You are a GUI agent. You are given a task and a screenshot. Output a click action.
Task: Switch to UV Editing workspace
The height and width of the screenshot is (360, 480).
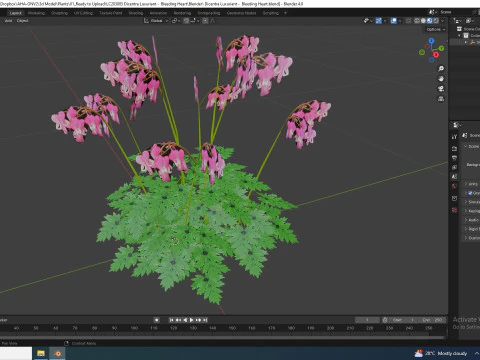pos(83,13)
